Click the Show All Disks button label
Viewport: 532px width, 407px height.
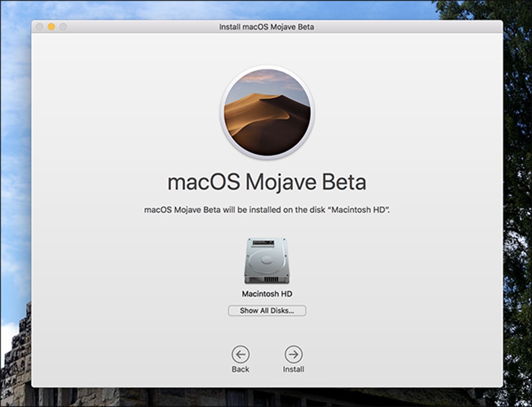tap(265, 310)
